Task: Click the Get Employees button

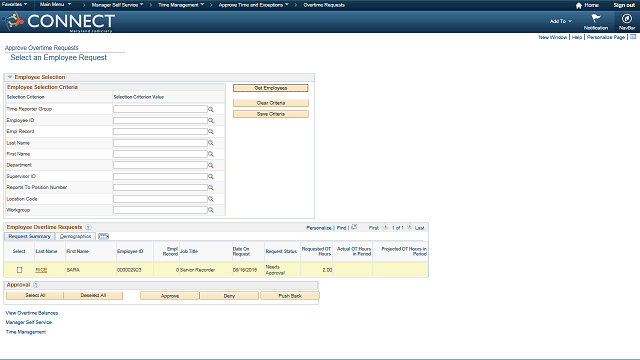Action: 271,88
